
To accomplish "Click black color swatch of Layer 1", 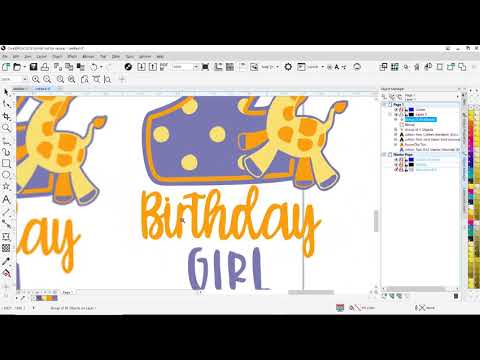I will (411, 114).
